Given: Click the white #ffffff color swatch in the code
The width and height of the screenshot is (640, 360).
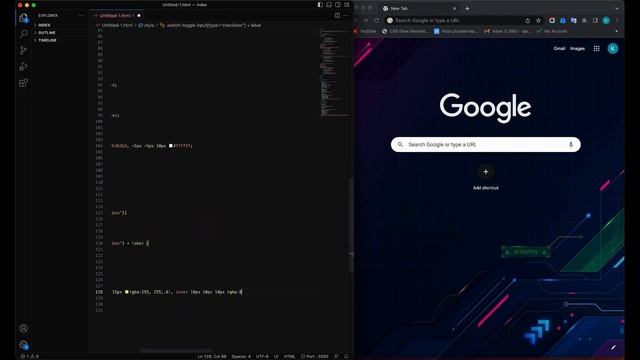Looking at the screenshot, I should click(x=171, y=146).
